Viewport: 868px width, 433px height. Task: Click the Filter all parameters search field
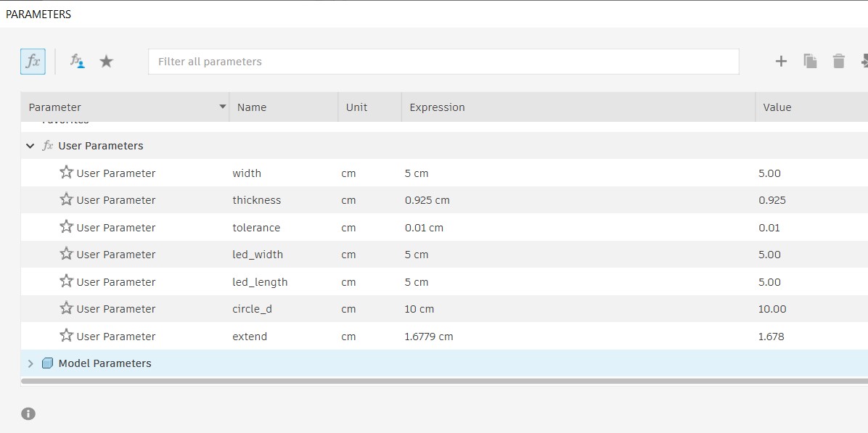[443, 62]
